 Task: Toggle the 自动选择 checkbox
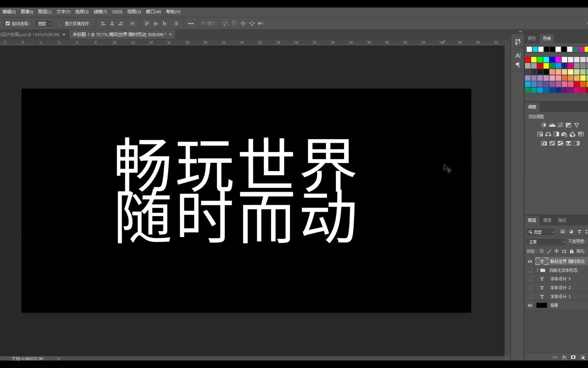pyautogui.click(x=8, y=23)
